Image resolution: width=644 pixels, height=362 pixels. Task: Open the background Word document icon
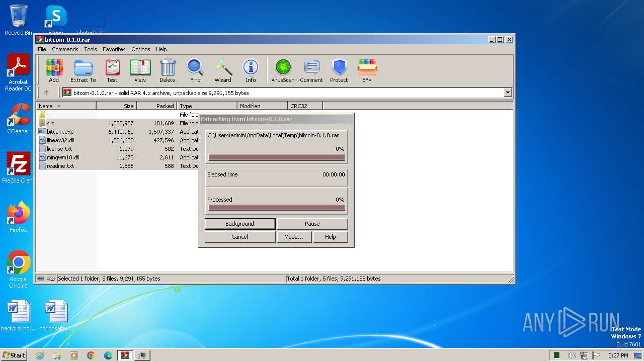[x=18, y=316]
